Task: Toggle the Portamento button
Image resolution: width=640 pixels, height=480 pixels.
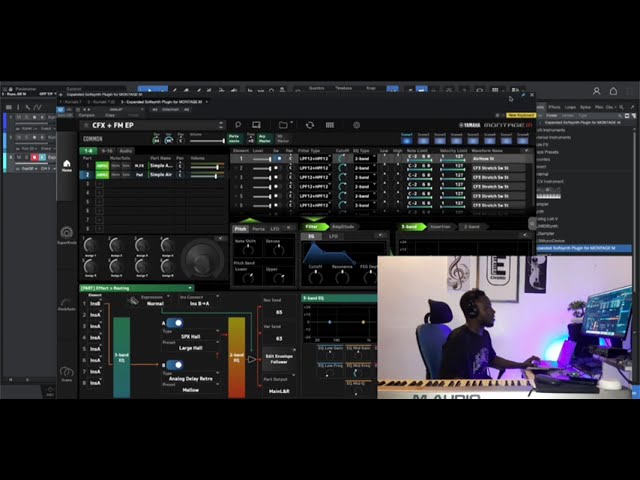Action: click(234, 139)
